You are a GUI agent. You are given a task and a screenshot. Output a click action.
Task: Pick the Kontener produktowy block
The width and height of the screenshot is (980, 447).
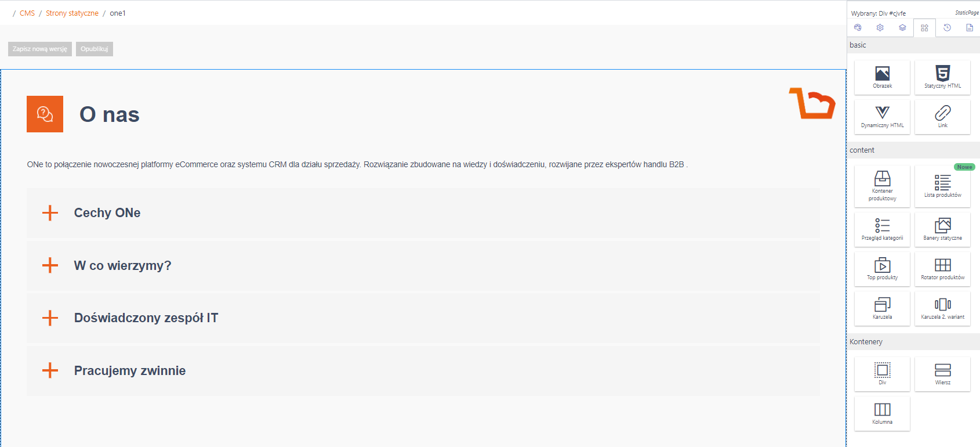pyautogui.click(x=882, y=186)
